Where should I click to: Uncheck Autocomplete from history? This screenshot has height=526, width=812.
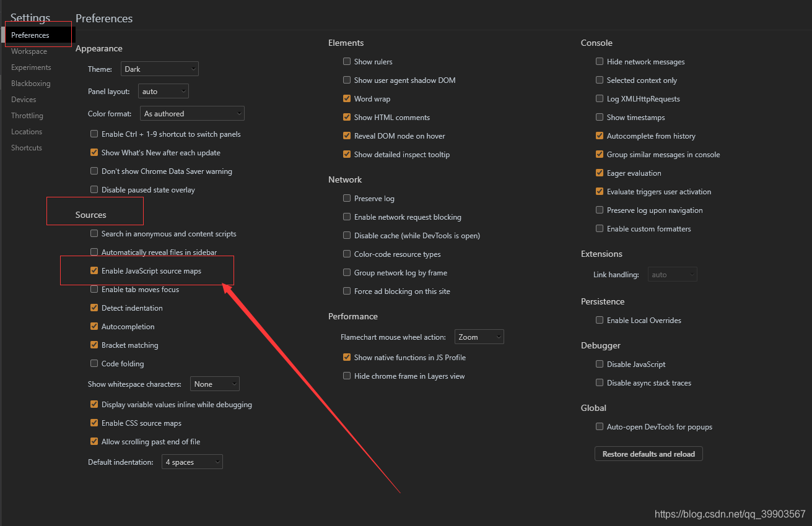click(600, 136)
